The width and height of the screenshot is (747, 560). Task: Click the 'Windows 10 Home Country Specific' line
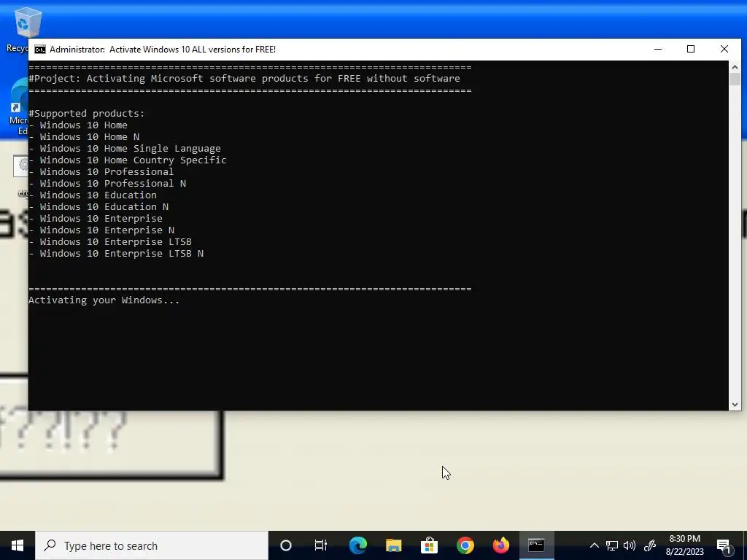pyautogui.click(x=127, y=160)
